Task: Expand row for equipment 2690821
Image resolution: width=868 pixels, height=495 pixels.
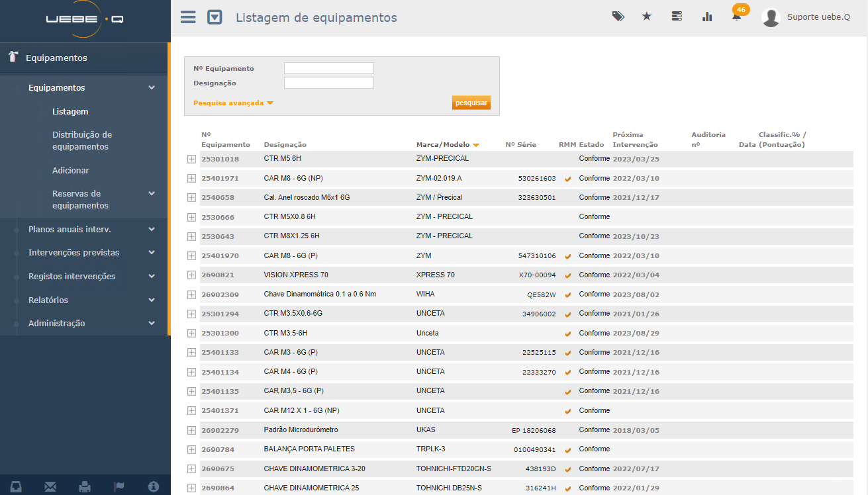Action: 191,275
